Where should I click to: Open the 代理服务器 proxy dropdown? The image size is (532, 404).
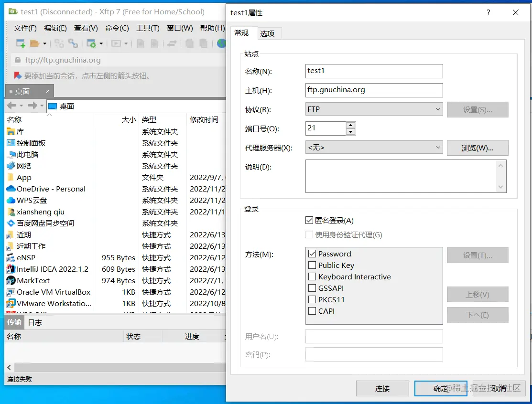tap(438, 148)
